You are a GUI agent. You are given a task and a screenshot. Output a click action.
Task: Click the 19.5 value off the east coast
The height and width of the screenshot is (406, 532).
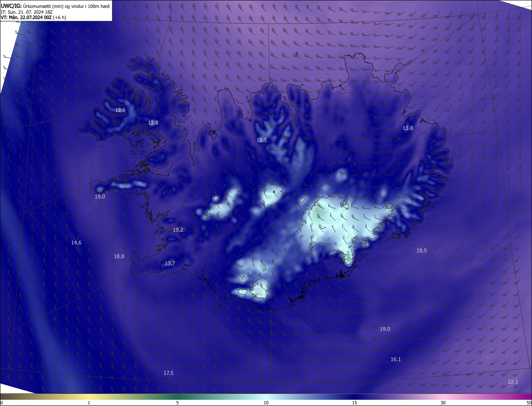click(421, 251)
